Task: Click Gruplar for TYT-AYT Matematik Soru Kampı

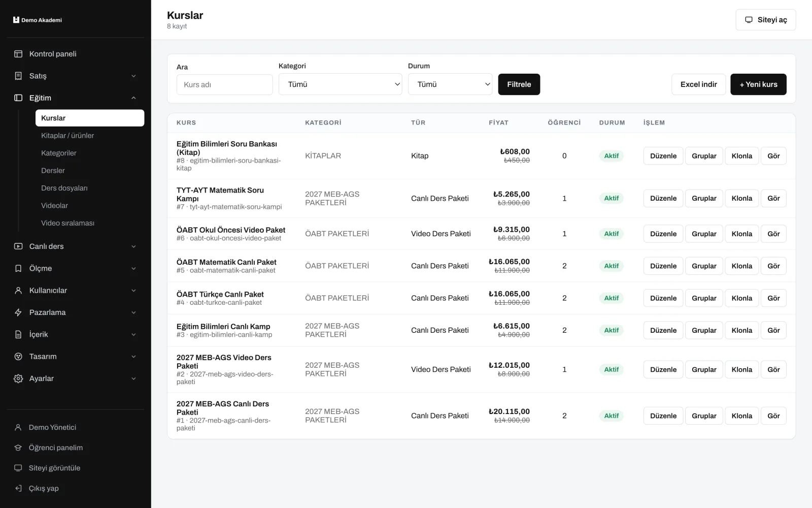Action: pyautogui.click(x=704, y=199)
